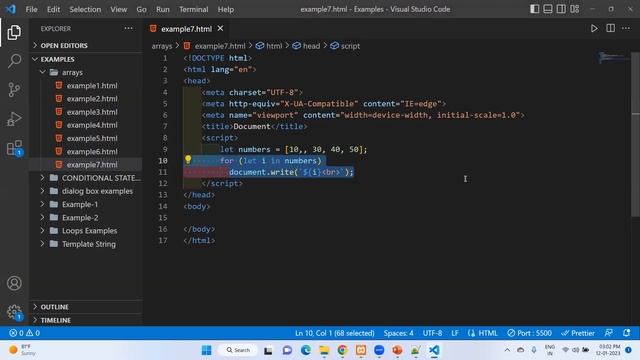Expand the CONDITIONAL STATE... folder
The image size is (640, 360).
click(x=86, y=178)
